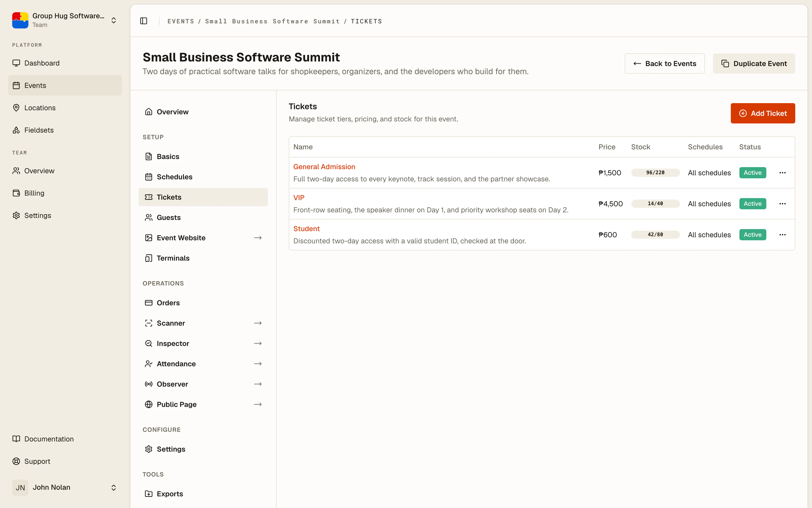Expand the team switcher chevron
Viewport: 812px width, 508px height.
(x=114, y=20)
